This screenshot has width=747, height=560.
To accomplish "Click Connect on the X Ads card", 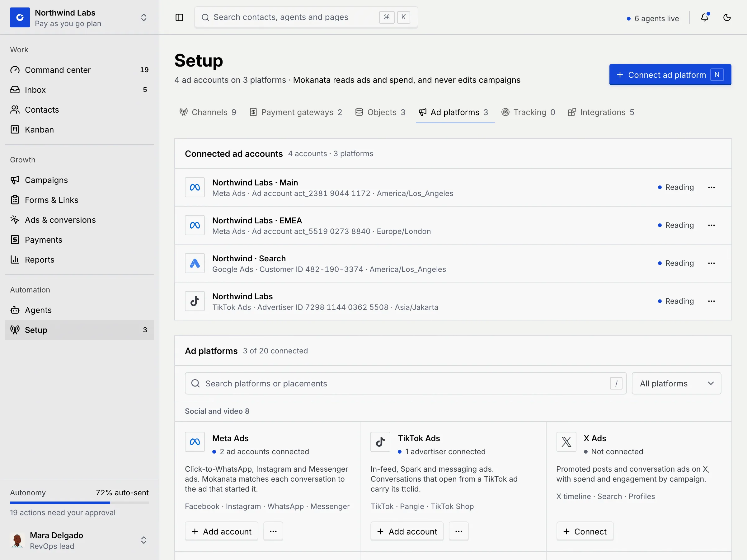I will [585, 531].
